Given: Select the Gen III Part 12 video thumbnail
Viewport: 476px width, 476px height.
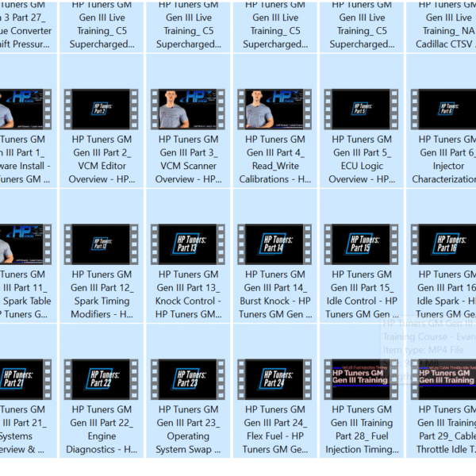Looking at the screenshot, I should (101, 244).
